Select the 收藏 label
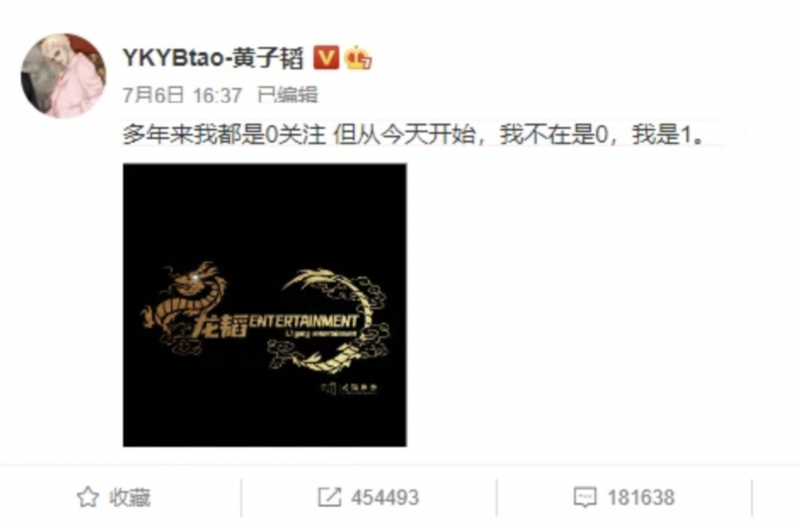 (x=130, y=497)
